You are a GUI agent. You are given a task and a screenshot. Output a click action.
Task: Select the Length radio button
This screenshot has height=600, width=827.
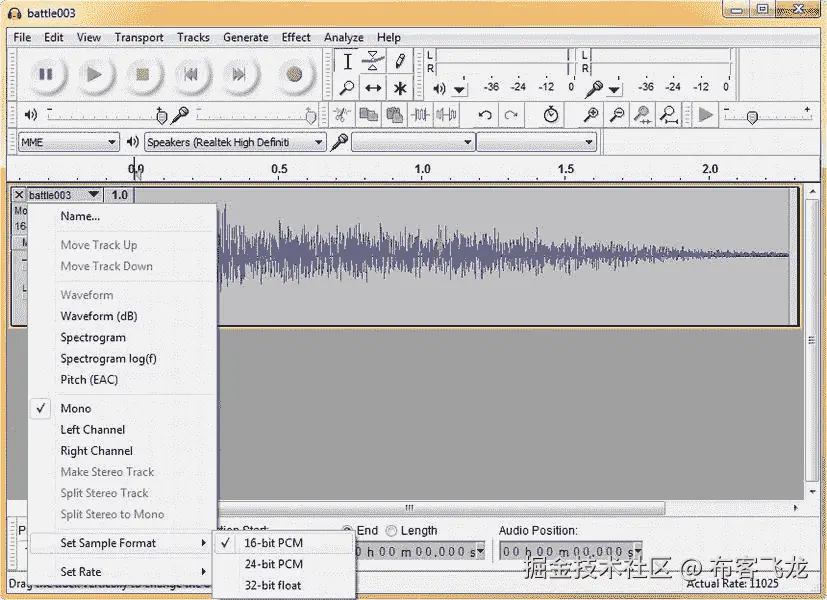(391, 530)
